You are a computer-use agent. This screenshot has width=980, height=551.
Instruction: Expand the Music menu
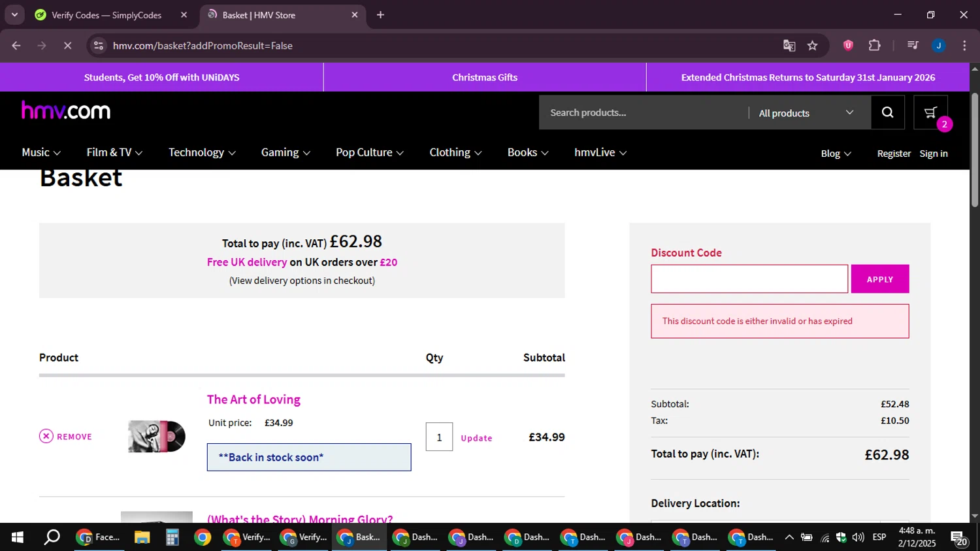click(41, 152)
